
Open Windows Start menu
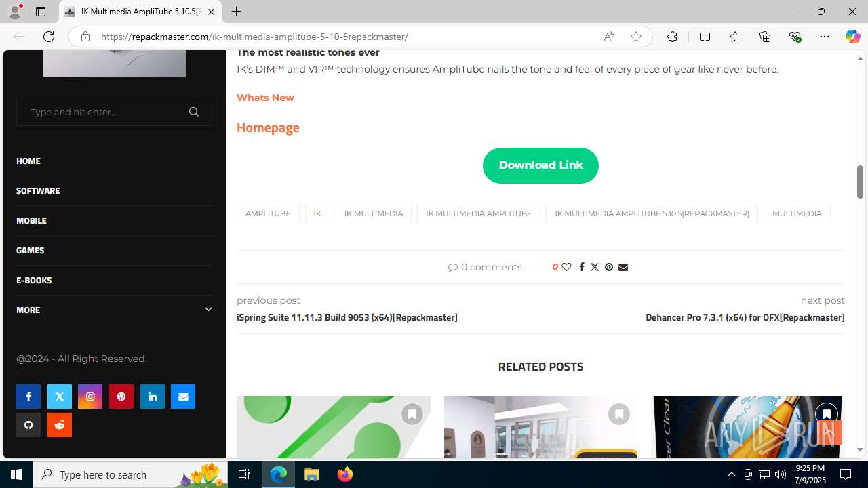coord(16,474)
